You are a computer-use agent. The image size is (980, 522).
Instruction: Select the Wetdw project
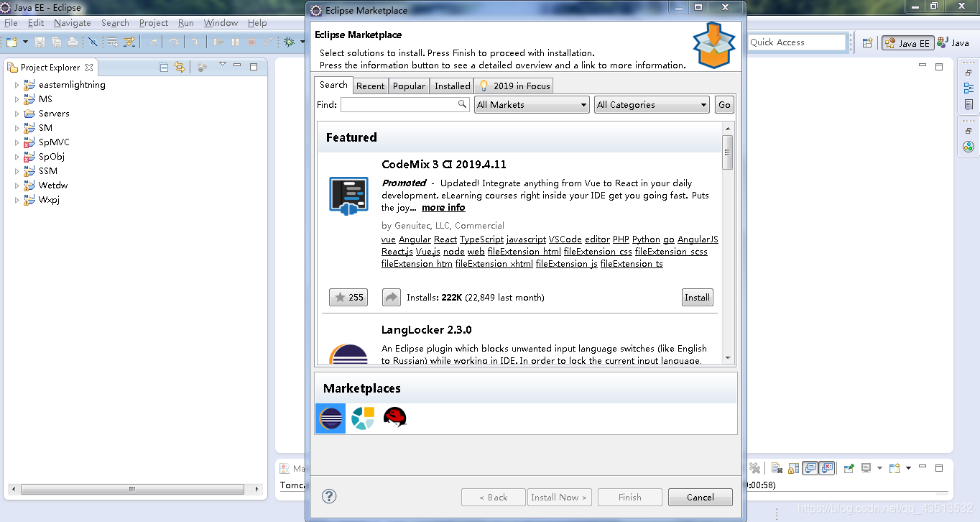(53, 186)
